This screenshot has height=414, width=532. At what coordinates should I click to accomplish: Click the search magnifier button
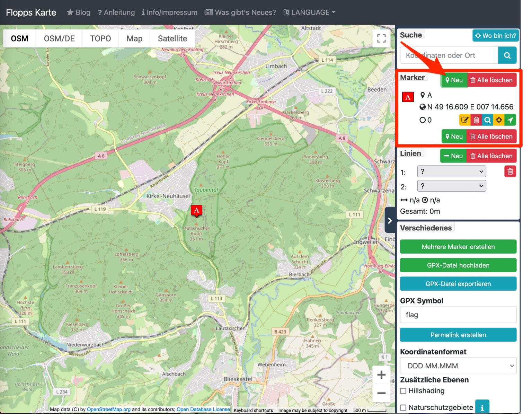click(507, 55)
